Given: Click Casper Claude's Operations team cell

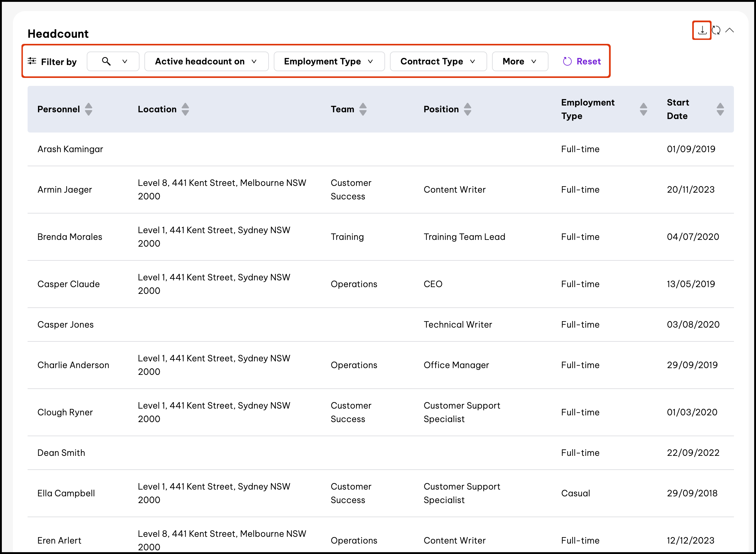Looking at the screenshot, I should 354,284.
